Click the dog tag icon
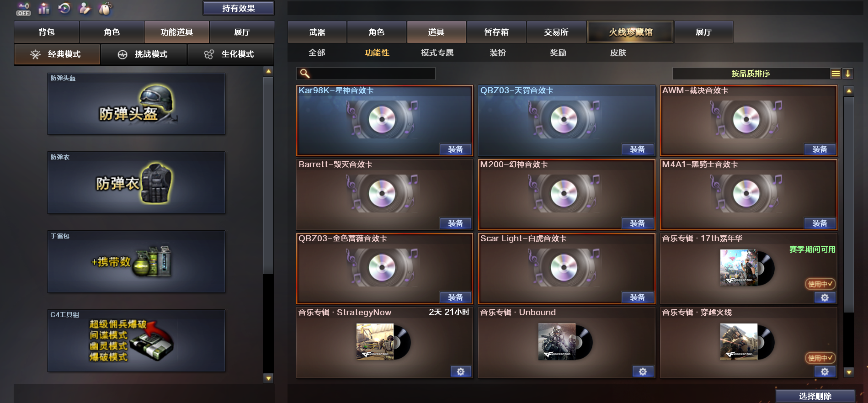Image resolution: width=868 pixels, height=403 pixels. (x=106, y=8)
